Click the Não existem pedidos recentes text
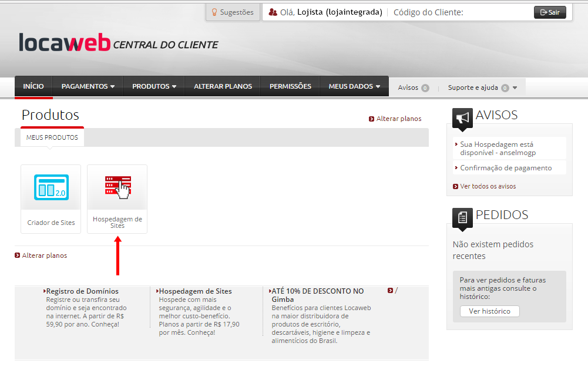 pos(493,250)
